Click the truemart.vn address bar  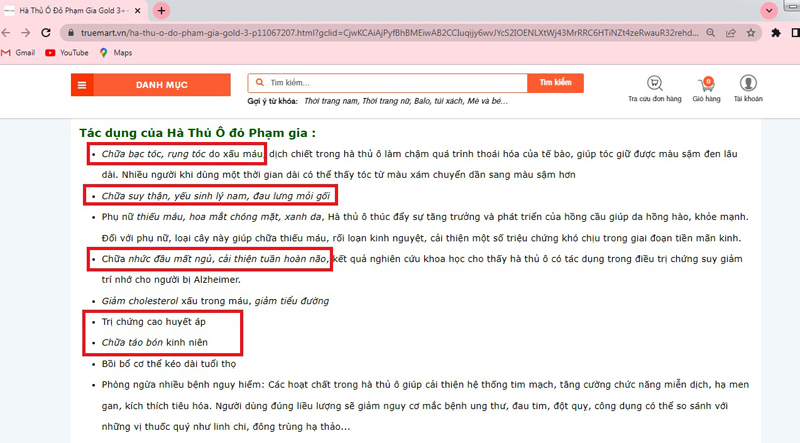(x=400, y=32)
